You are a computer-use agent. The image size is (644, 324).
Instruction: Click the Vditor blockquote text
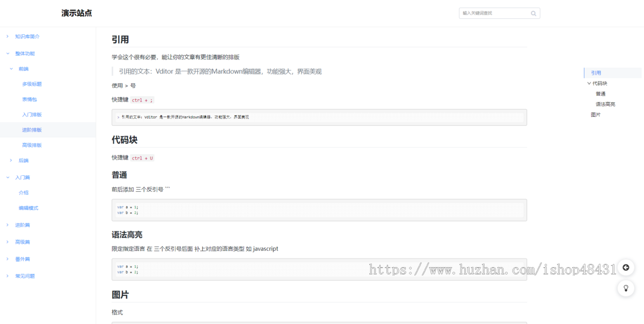coord(220,71)
